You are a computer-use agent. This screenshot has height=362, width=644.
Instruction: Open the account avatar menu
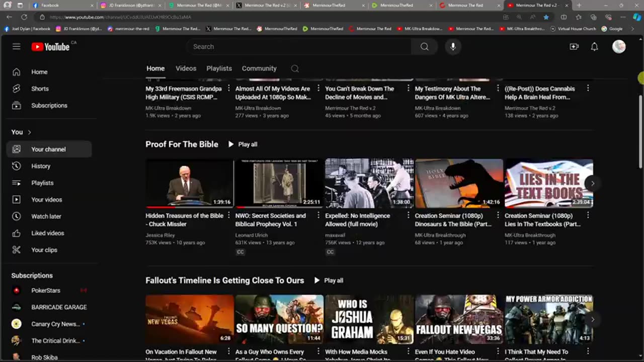(619, 47)
